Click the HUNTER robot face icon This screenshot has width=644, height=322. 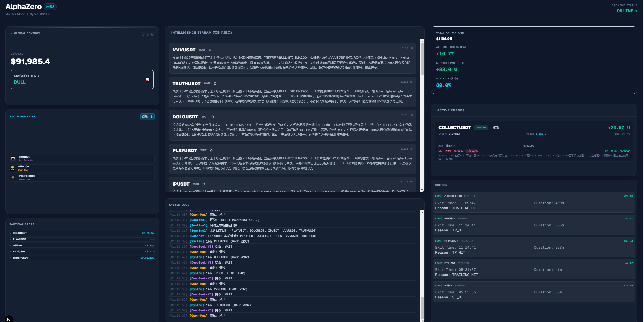pos(13,158)
